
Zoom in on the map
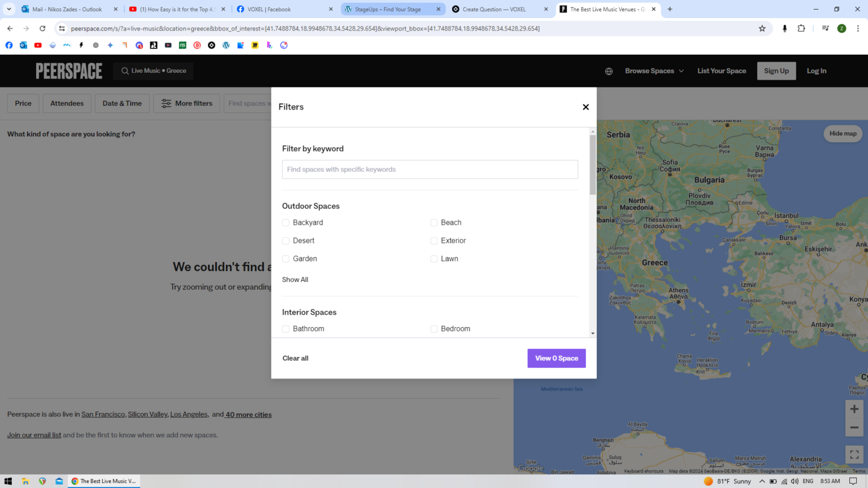coord(854,408)
